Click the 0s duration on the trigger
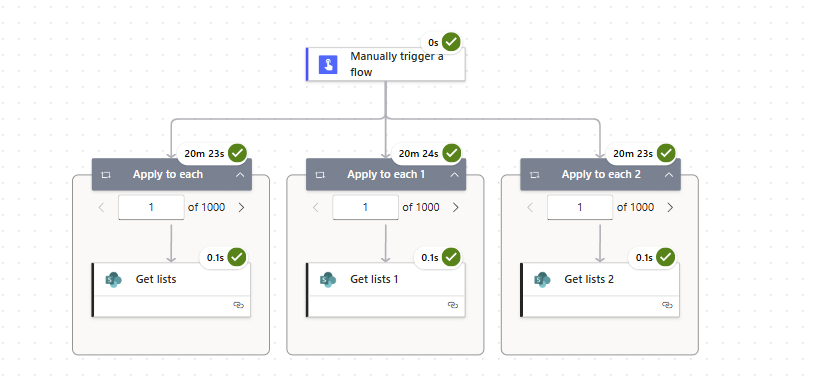Image resolution: width=814 pixels, height=385 pixels. (433, 42)
